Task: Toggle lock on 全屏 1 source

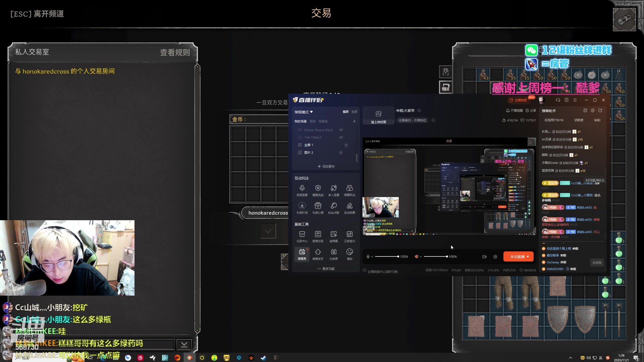Action: pyautogui.click(x=346, y=145)
